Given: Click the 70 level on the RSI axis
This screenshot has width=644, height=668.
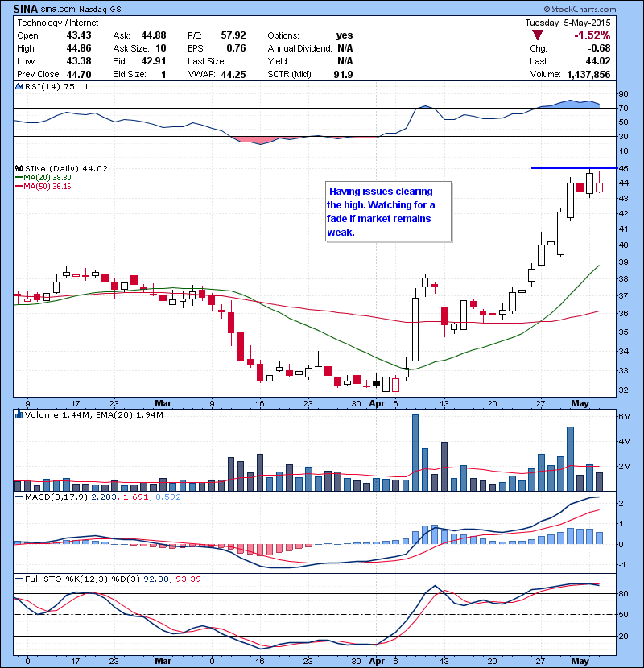Looking at the screenshot, I should click(x=623, y=108).
